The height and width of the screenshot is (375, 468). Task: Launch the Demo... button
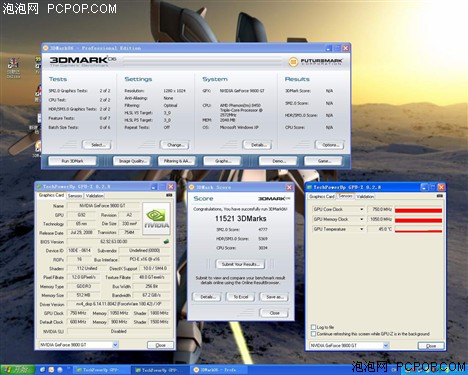point(278,161)
